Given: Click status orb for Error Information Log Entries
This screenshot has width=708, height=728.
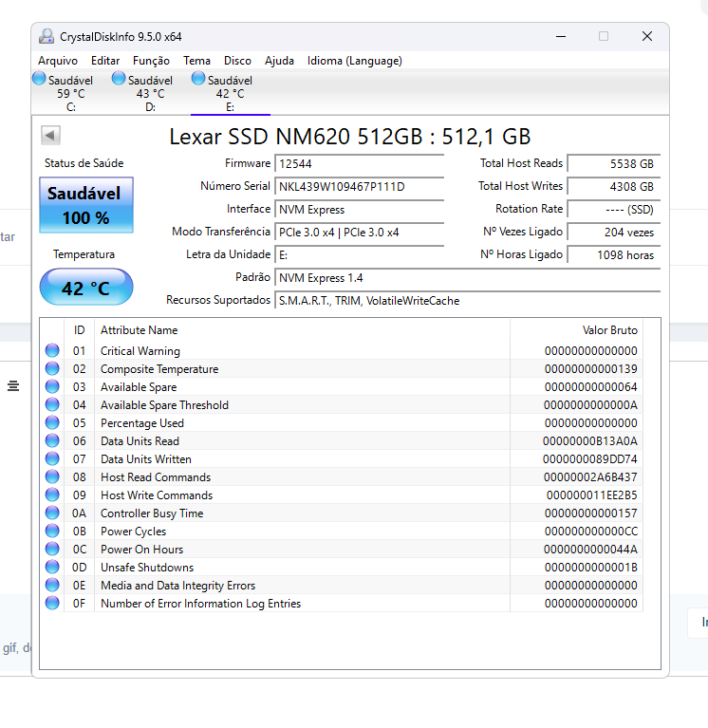Looking at the screenshot, I should point(52,603).
